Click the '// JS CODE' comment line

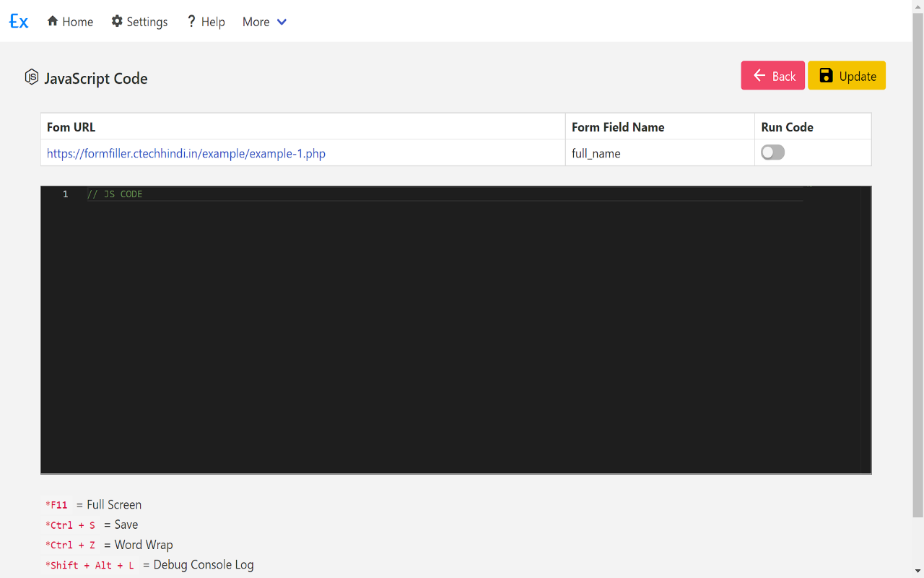(x=115, y=194)
